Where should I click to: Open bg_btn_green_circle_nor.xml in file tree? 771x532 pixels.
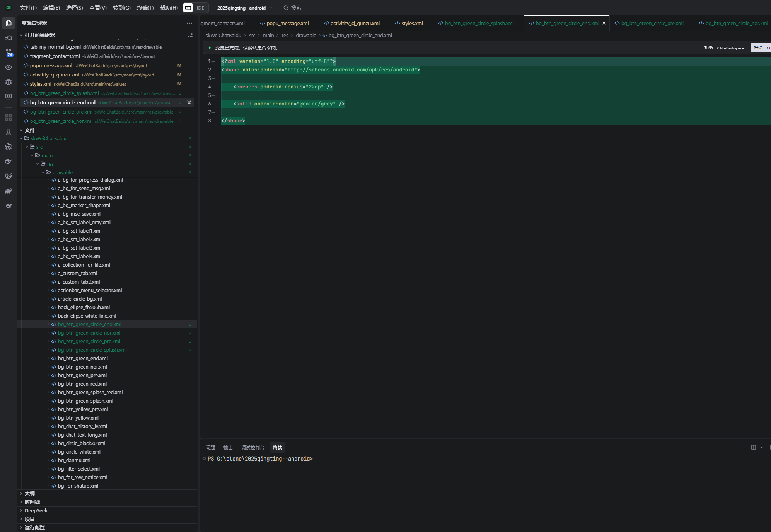[89, 333]
